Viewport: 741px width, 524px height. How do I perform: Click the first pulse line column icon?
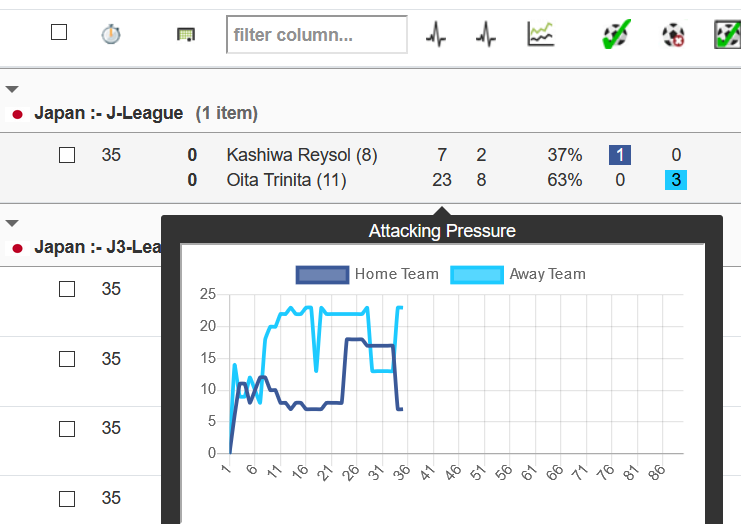tap(436, 35)
